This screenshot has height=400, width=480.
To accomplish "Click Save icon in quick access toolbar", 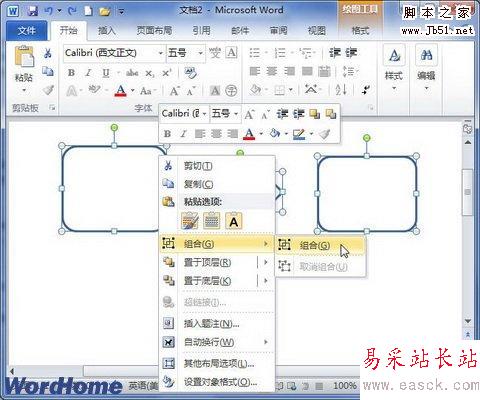I will click(33, 11).
